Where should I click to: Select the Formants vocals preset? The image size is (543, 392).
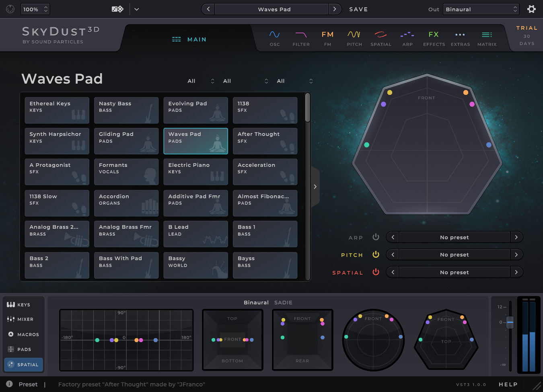126,172
